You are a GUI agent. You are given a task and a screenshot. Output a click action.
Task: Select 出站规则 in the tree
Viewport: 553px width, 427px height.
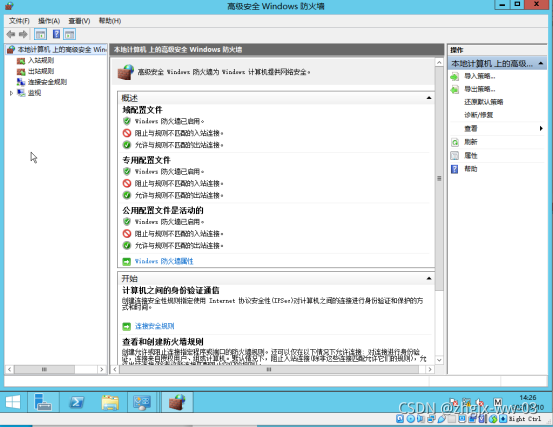click(x=41, y=71)
